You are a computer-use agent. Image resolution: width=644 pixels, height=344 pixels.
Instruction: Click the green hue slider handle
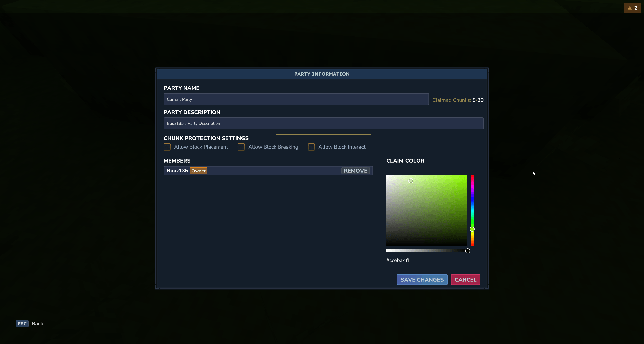(x=472, y=229)
